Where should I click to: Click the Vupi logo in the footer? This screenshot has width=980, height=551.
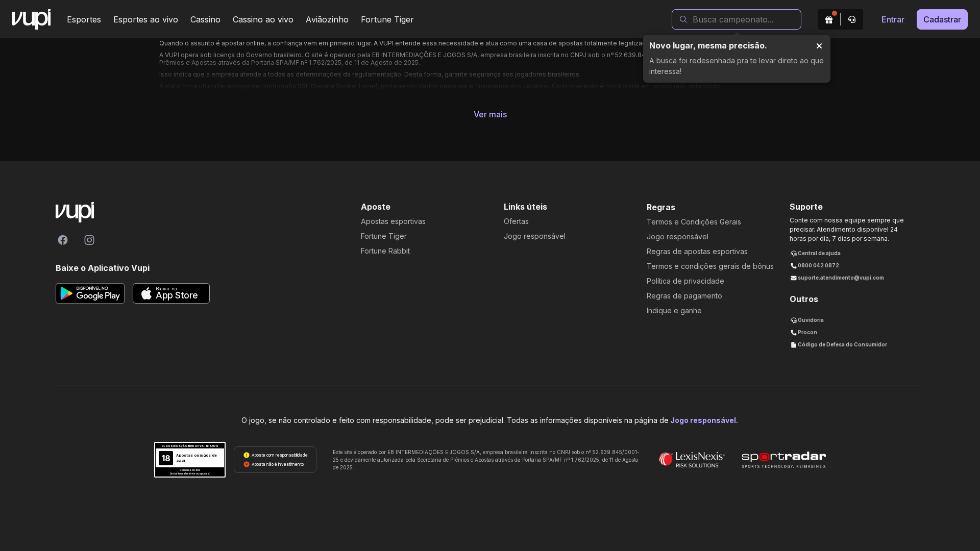coord(75,212)
